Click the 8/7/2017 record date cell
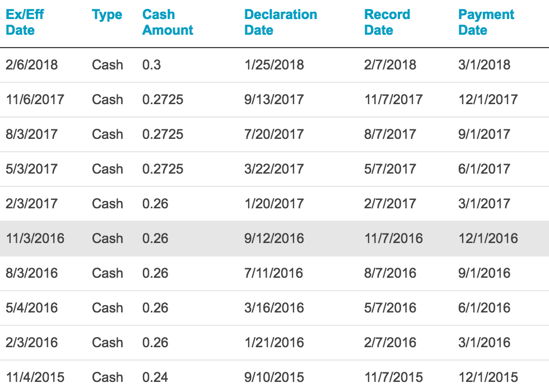The image size is (549, 392). point(390,134)
